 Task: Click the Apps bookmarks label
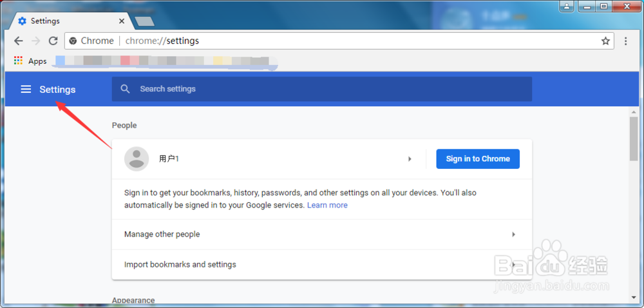[x=37, y=61]
